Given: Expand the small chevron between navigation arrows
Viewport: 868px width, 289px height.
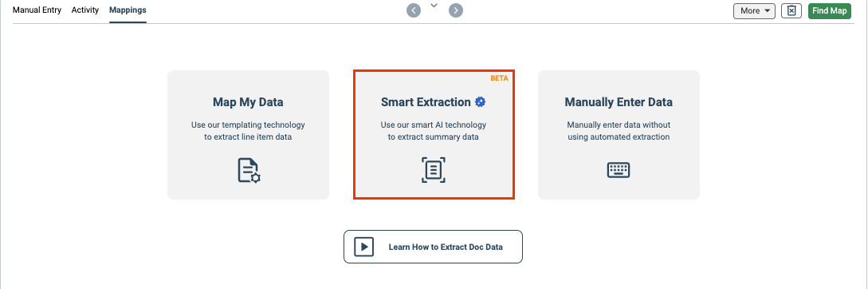Looking at the screenshot, I should (434, 6).
